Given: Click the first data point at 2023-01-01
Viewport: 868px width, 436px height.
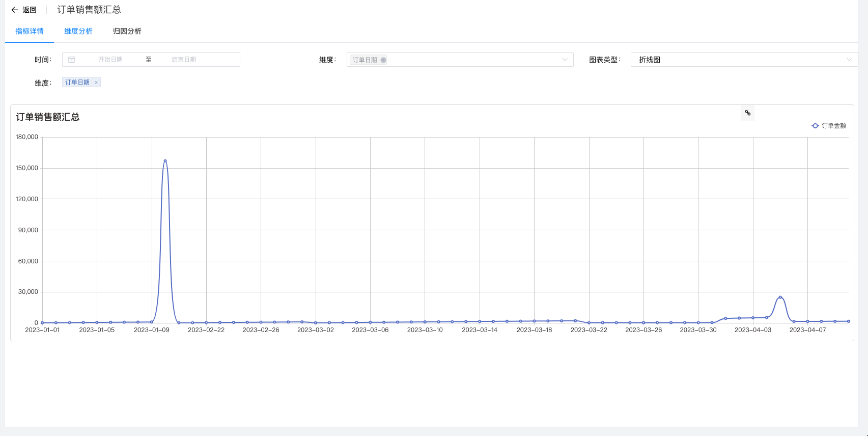Looking at the screenshot, I should tap(42, 322).
